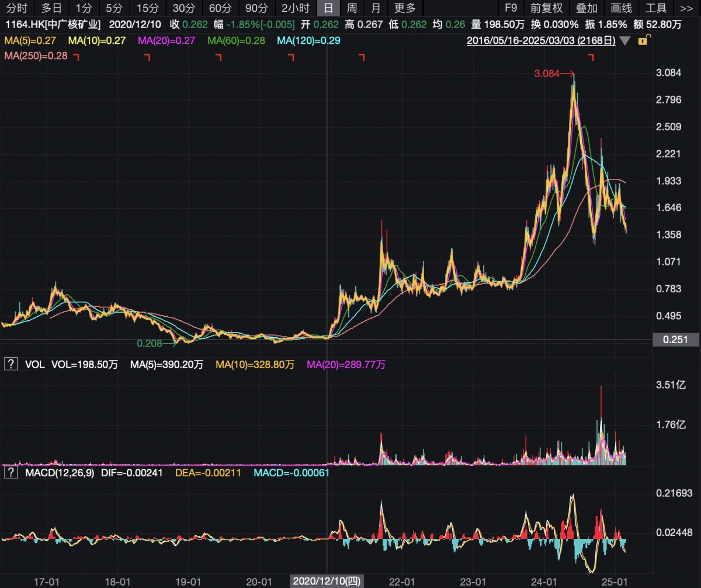
Task: Open the 工具 tools menu
Action: coord(656,8)
